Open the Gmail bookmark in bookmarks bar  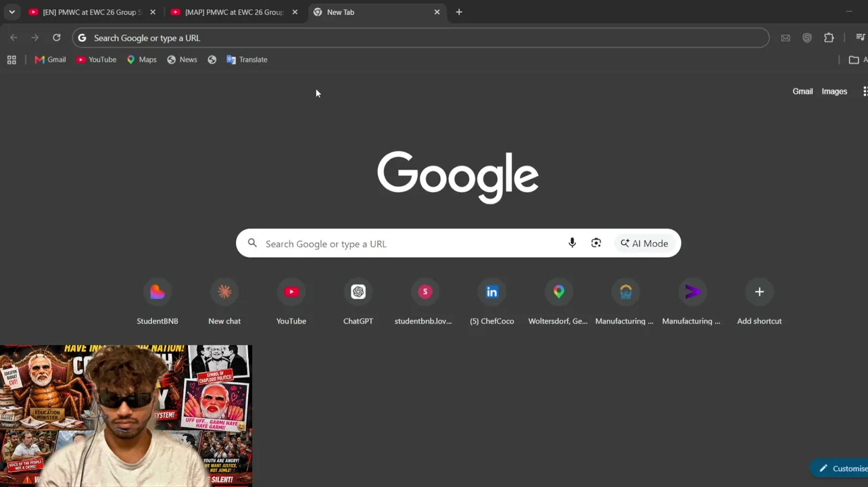50,60
